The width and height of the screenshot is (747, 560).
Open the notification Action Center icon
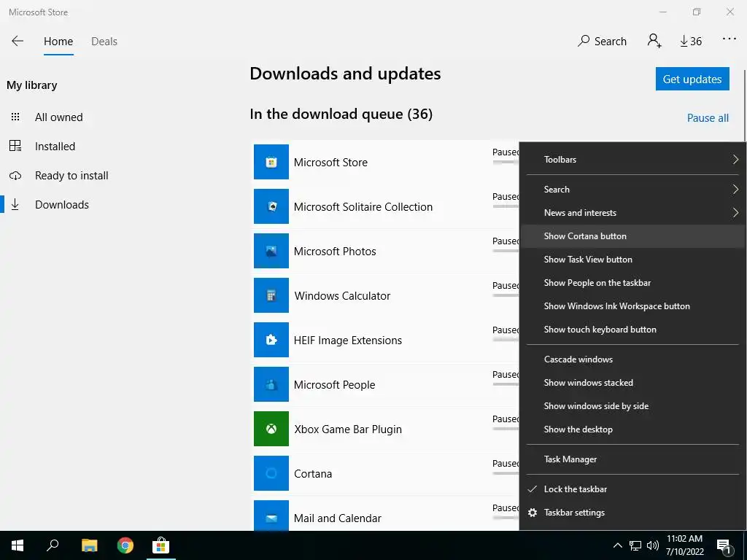pyautogui.click(x=724, y=547)
